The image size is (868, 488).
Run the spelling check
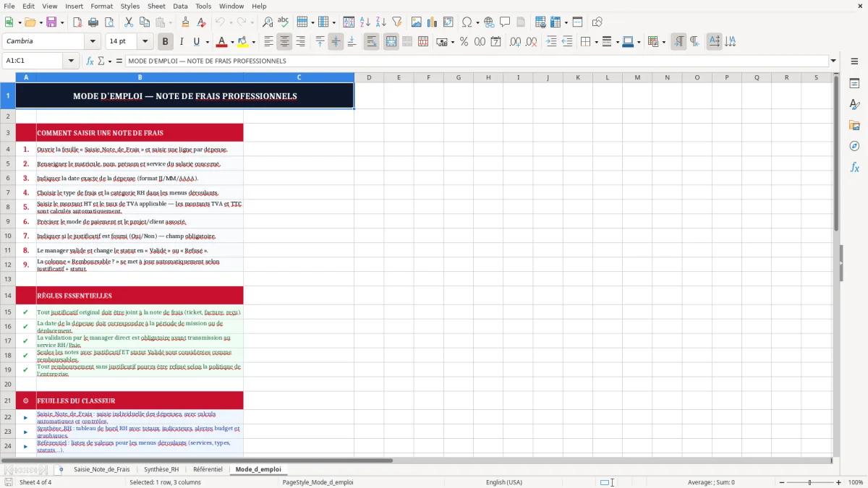coord(284,22)
